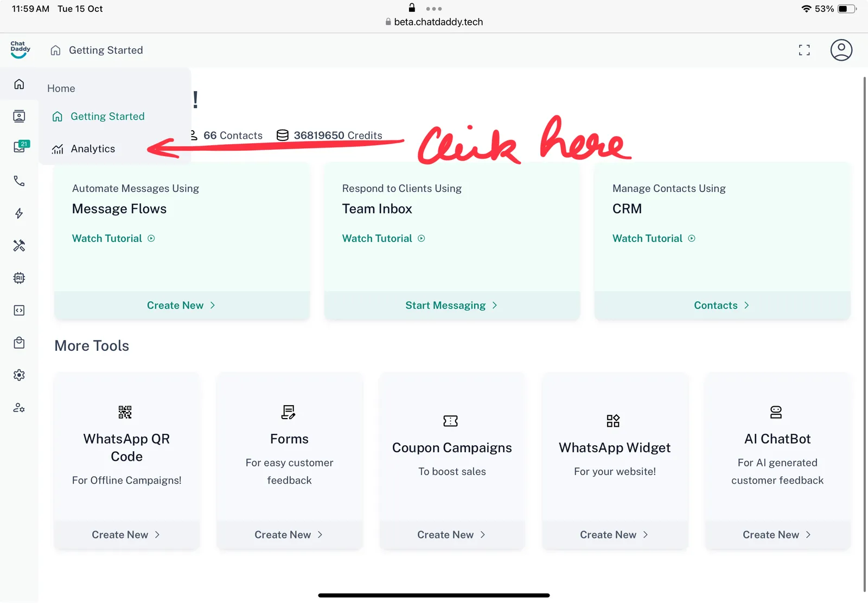Click the user profile avatar icon
The image size is (868, 603).
[x=841, y=50]
